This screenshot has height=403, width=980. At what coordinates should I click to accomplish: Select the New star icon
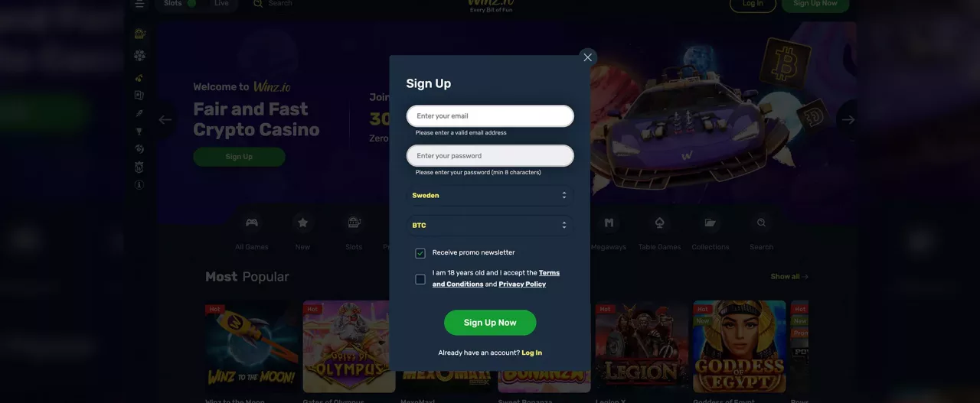click(302, 223)
